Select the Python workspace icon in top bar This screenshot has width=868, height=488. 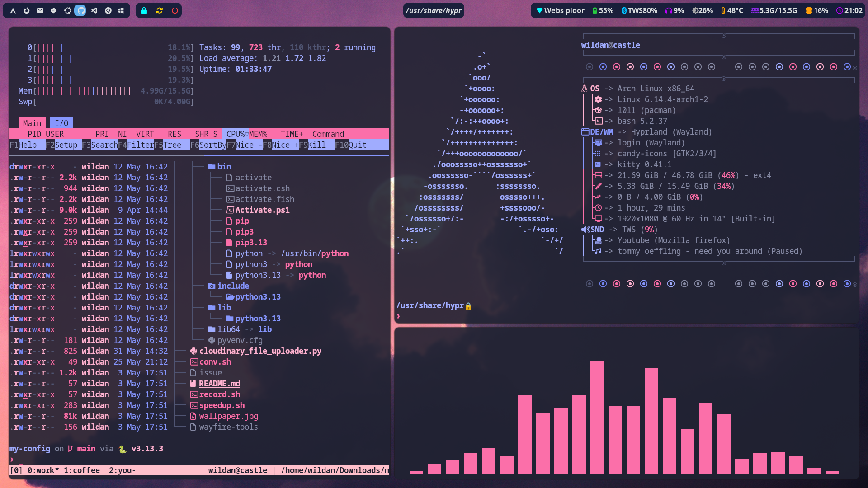coord(53,10)
